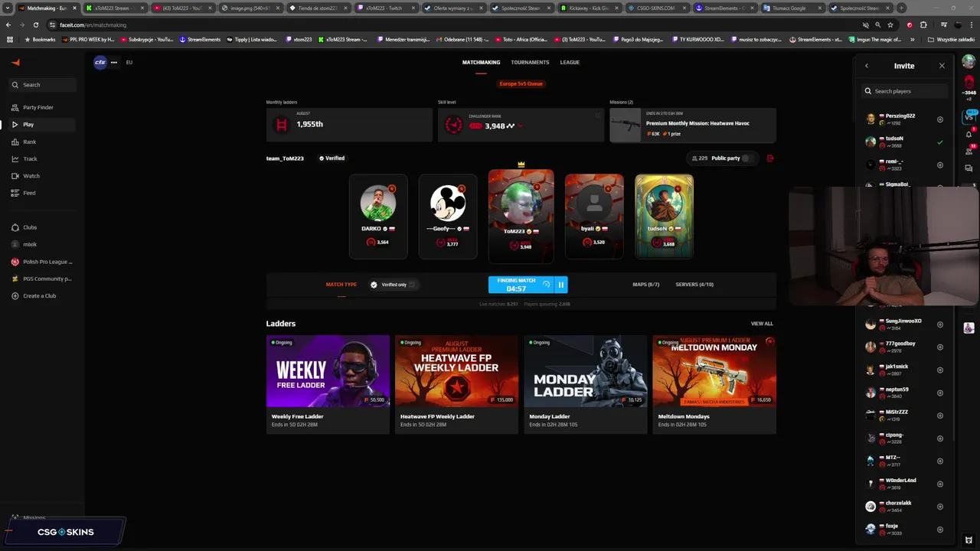Expand the skill level rank dropdown arrow

(x=520, y=126)
